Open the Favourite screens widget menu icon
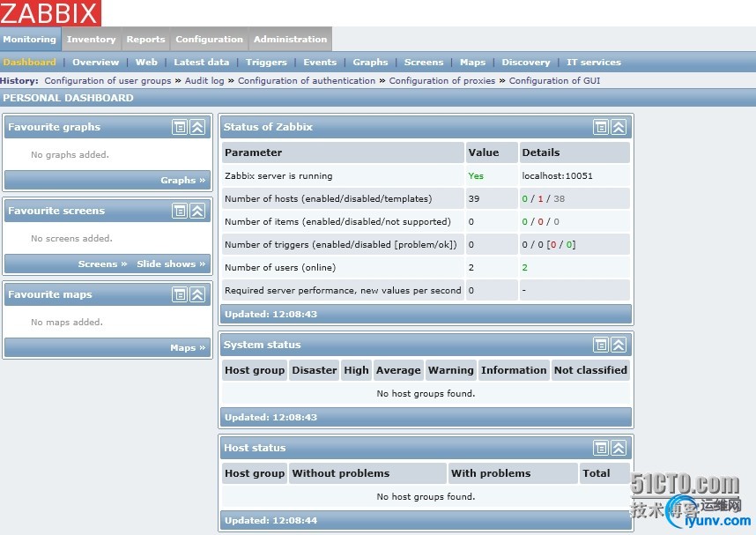 pyautogui.click(x=180, y=211)
